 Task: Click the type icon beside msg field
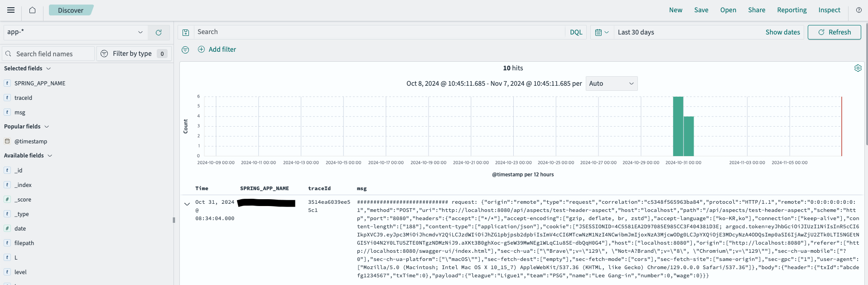7,112
